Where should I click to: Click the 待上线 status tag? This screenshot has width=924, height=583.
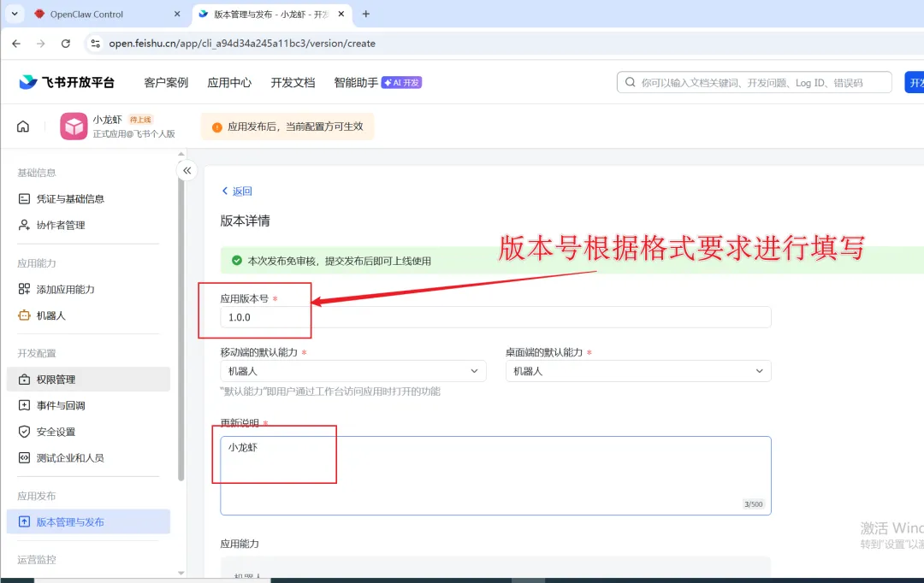(x=140, y=120)
